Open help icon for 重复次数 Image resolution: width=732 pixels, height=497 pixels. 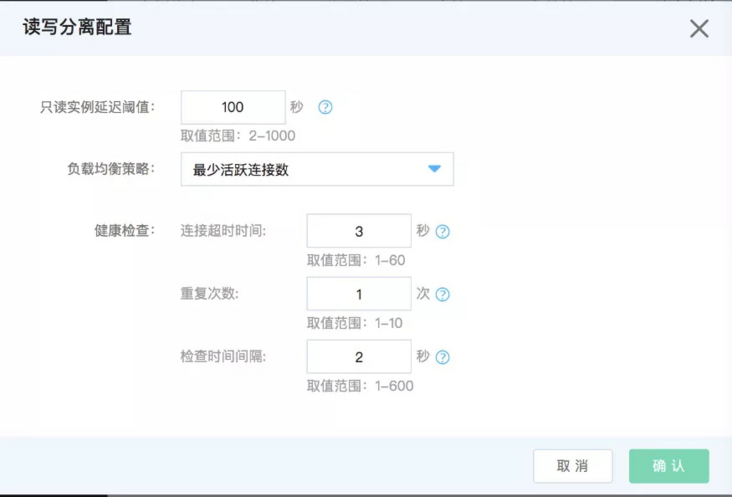(442, 294)
